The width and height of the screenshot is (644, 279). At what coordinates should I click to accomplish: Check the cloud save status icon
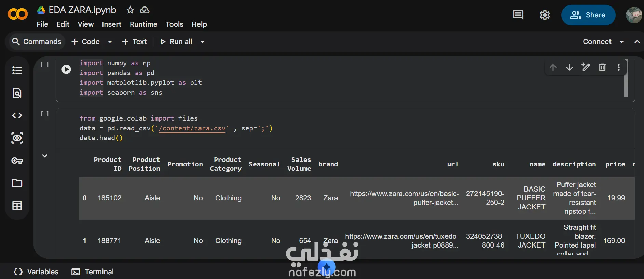[x=145, y=10]
